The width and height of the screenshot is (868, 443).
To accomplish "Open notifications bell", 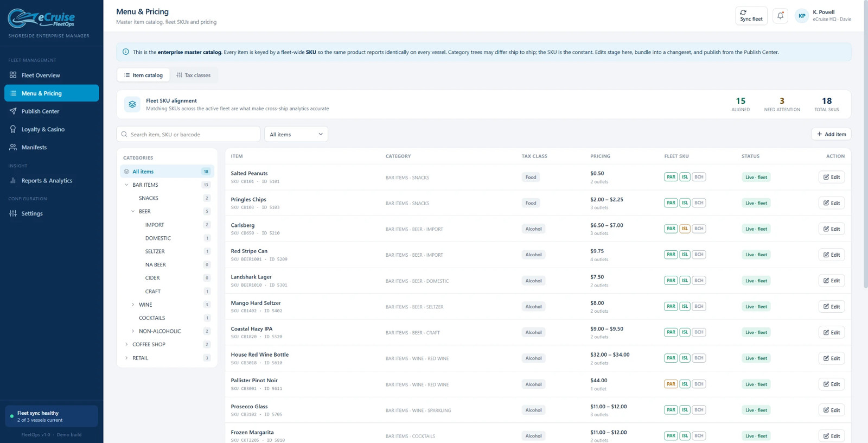I will coord(780,16).
